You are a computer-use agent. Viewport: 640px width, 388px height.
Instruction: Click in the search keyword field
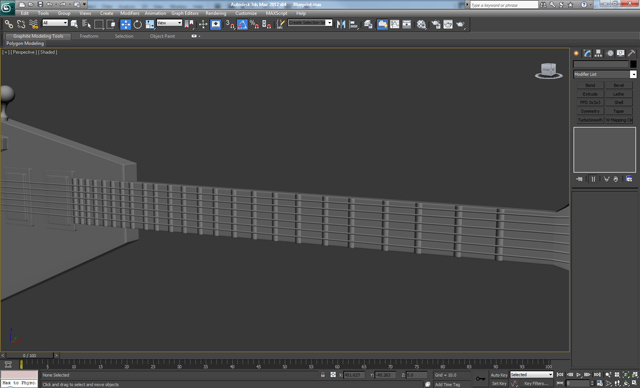(504, 5)
